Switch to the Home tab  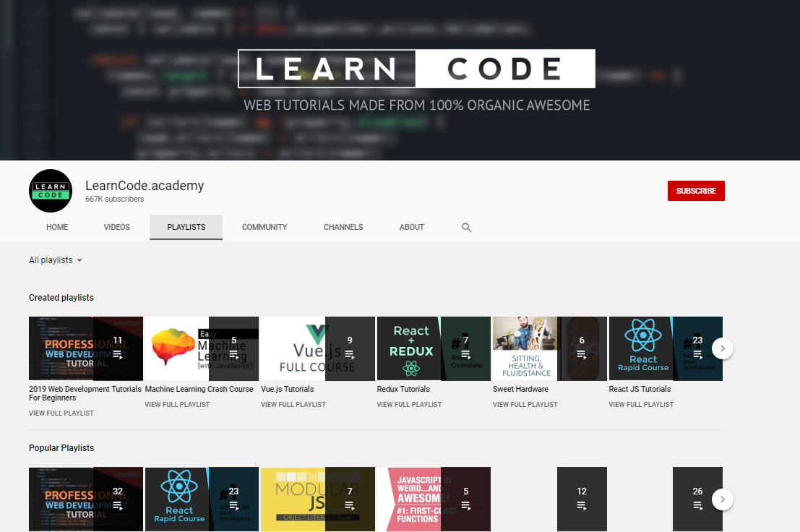[x=57, y=227]
